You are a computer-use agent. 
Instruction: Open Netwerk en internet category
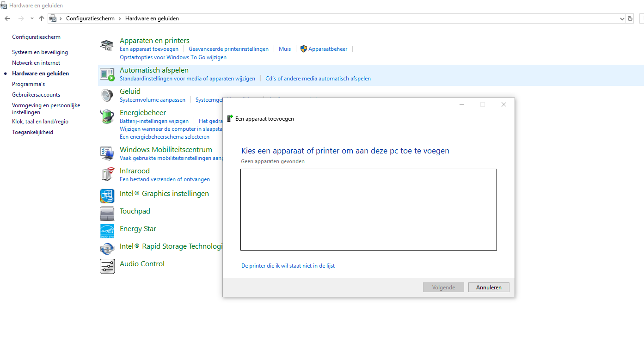coord(36,63)
